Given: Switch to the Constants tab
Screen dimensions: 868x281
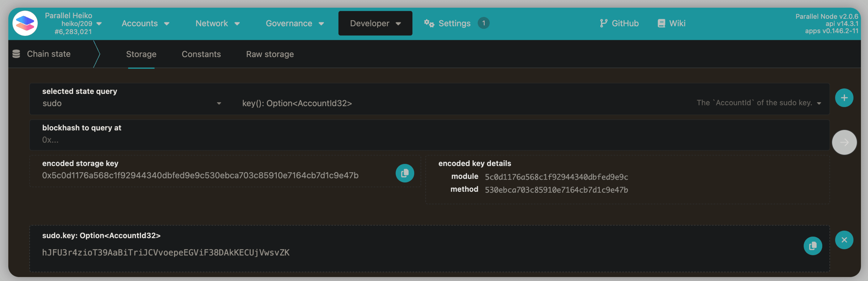Looking at the screenshot, I should (x=201, y=54).
